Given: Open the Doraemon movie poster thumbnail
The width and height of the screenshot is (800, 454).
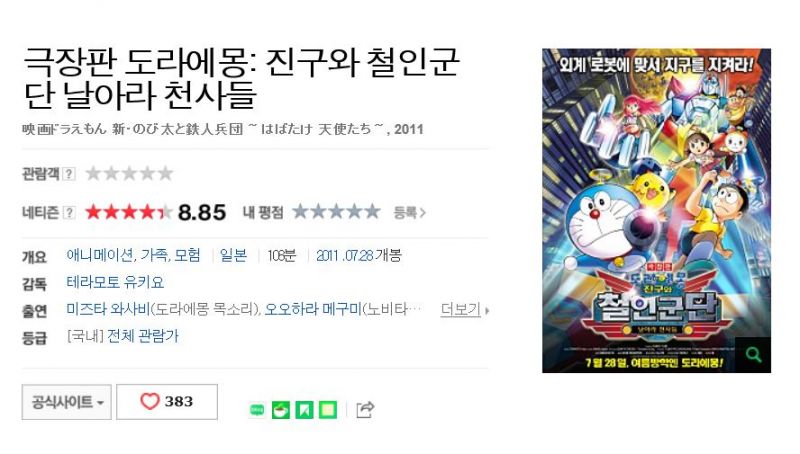Looking at the screenshot, I should pos(656,210).
